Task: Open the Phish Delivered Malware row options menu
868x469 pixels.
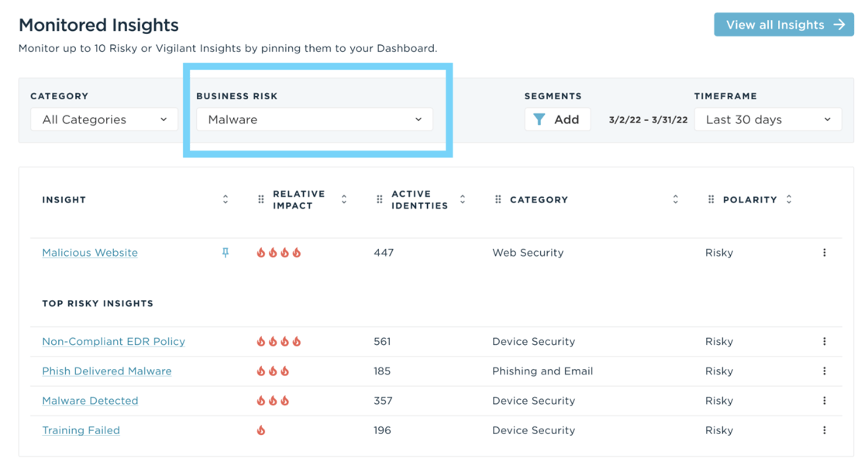Action: [825, 371]
